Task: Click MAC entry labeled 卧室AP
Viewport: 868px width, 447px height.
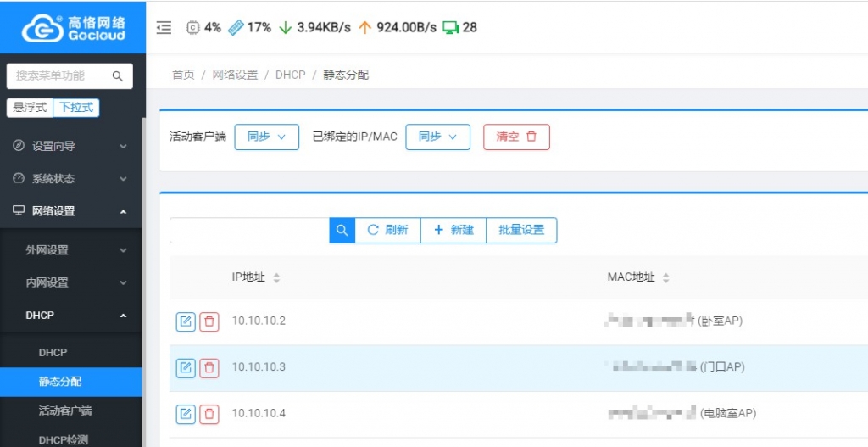Action: tap(674, 320)
